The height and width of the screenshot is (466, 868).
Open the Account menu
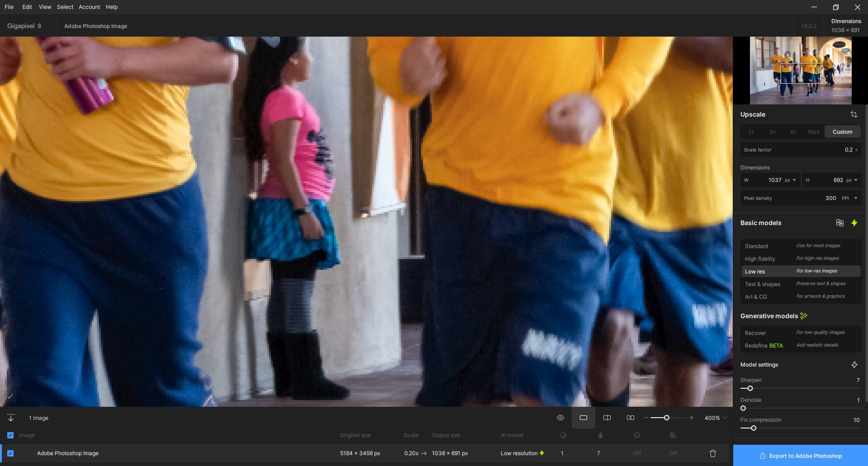[x=89, y=7]
